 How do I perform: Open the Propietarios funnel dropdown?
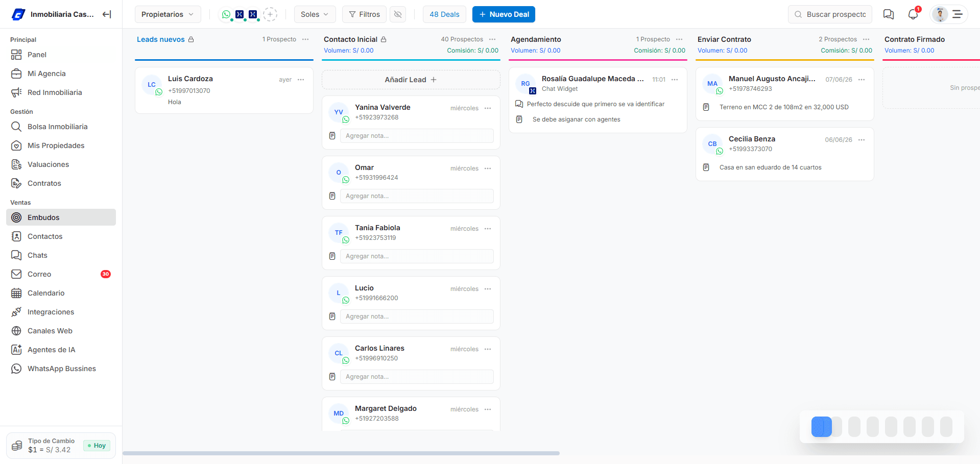(168, 14)
